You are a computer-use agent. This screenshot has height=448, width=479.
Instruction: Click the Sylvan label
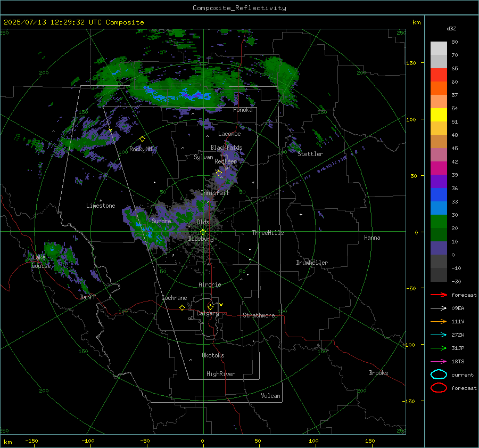pos(203,157)
